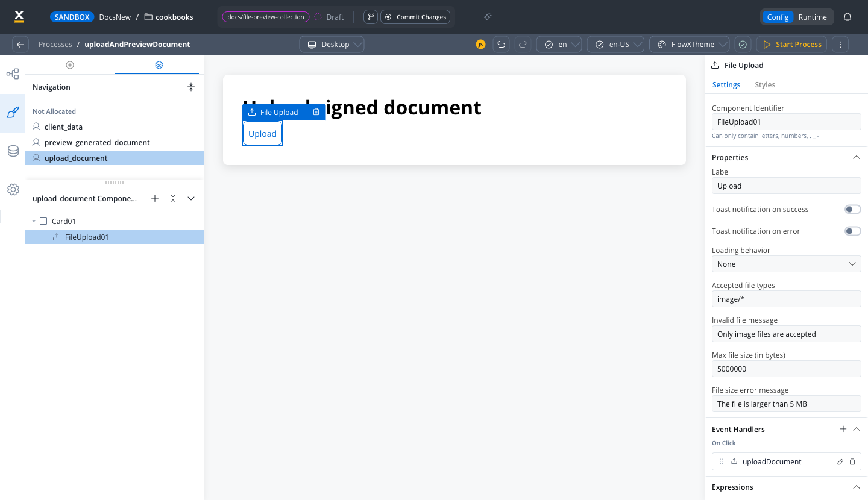Open the en language dropdown
This screenshot has height=500, width=868.
click(559, 45)
